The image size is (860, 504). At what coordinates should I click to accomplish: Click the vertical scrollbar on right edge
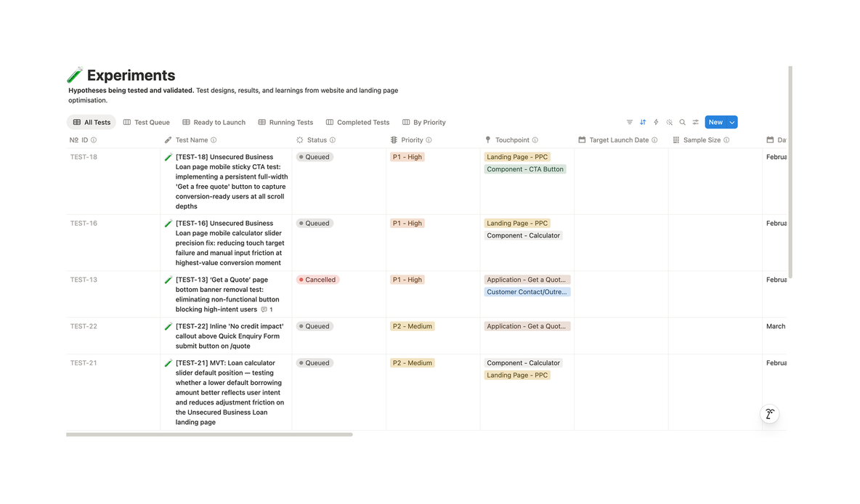[790, 172]
